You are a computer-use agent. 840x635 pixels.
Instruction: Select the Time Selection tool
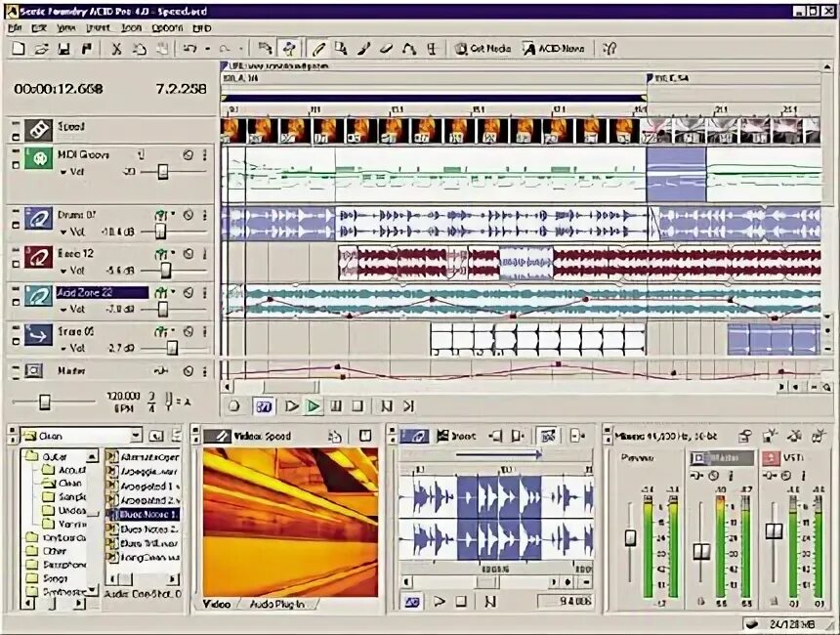click(432, 49)
